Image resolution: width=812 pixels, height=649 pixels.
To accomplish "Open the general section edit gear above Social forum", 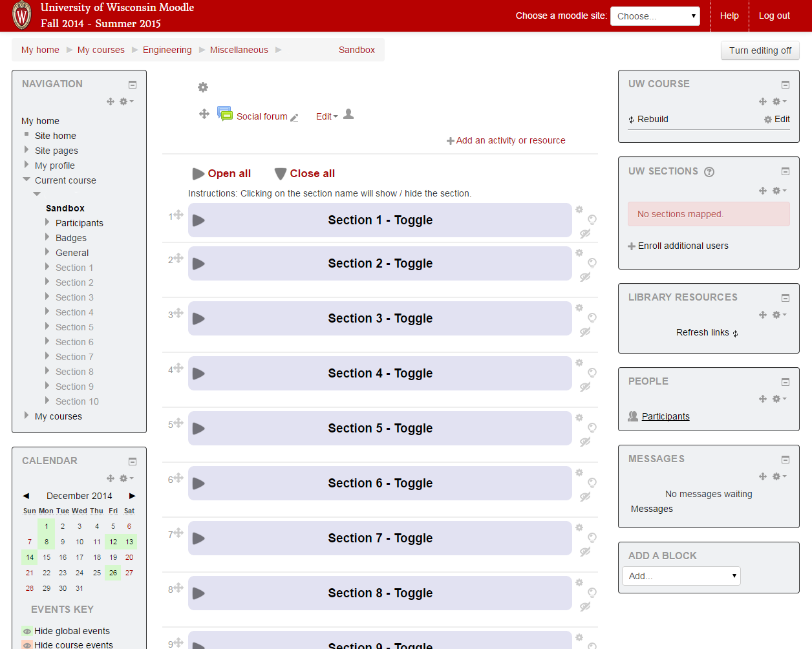I will tap(203, 87).
